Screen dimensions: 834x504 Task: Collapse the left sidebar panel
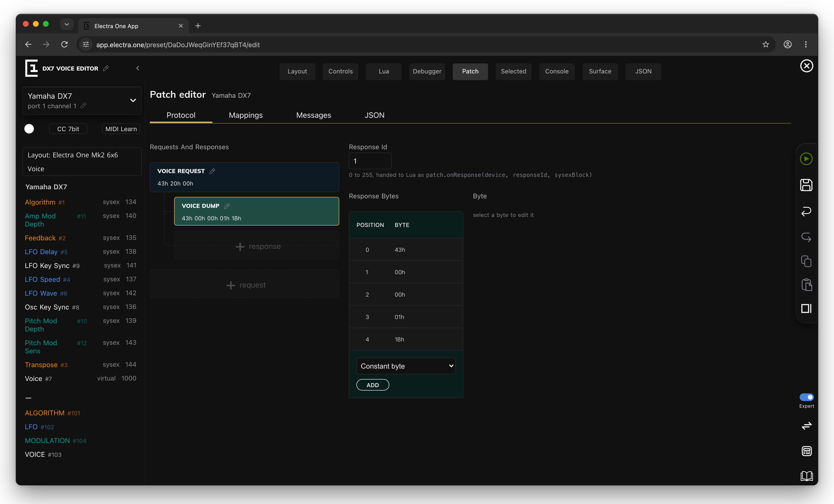point(137,68)
